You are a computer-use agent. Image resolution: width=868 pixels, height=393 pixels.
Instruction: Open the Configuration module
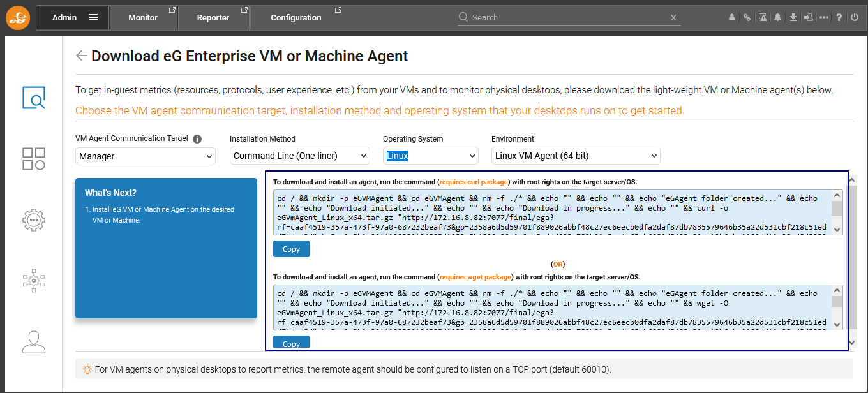296,18
